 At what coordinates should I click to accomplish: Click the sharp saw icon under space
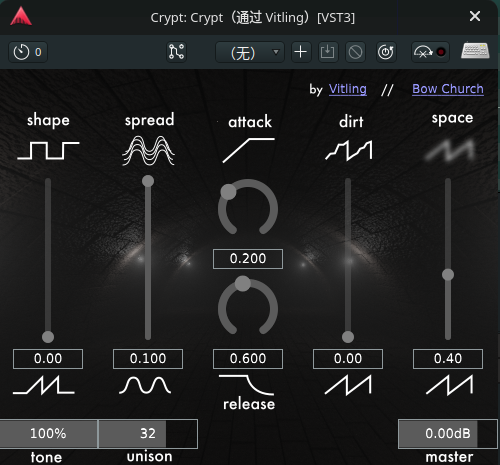449,384
